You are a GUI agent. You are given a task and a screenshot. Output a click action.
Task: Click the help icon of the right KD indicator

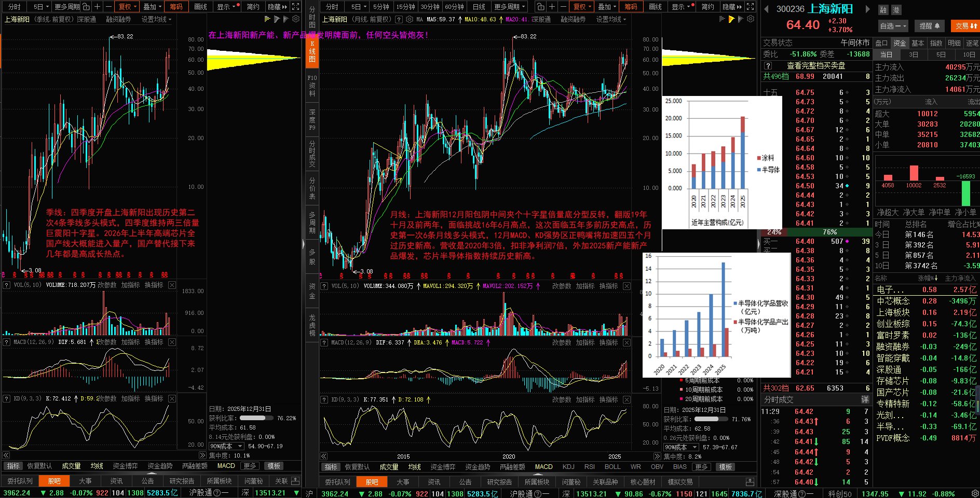[x=324, y=399]
